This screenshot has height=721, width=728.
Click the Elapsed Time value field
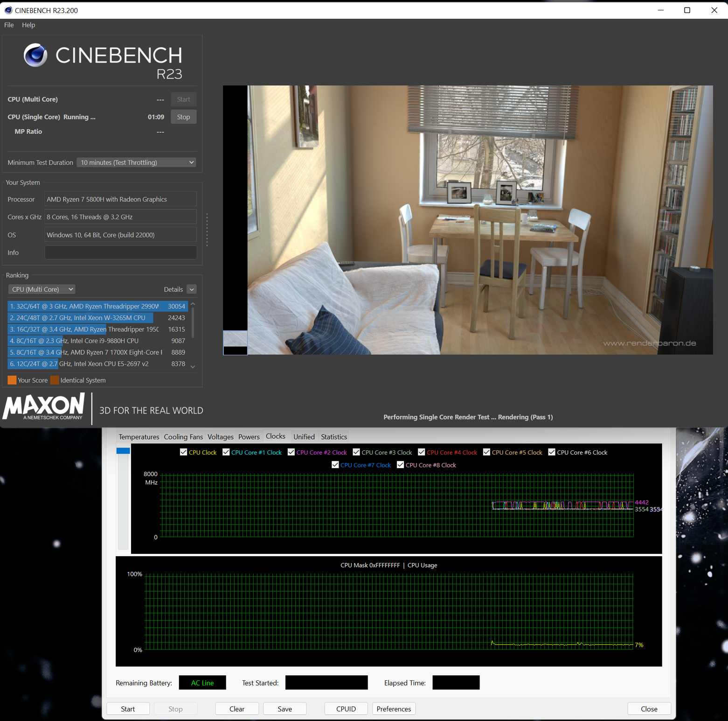tap(456, 683)
